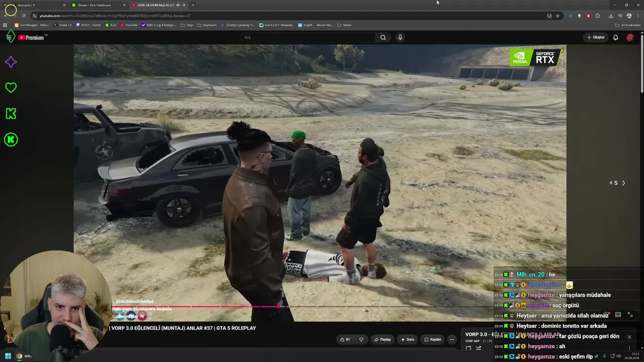Click the Chrome taskbar icon
The height and width of the screenshot is (362, 644).
pos(19,356)
